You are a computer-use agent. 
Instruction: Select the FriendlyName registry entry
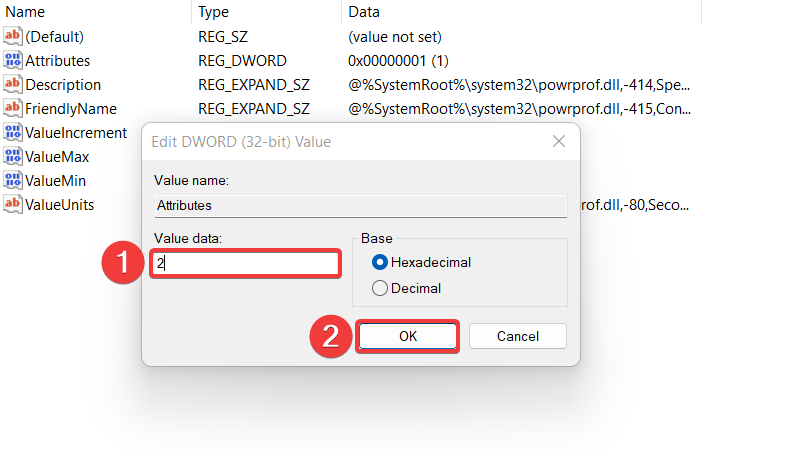[x=71, y=108]
